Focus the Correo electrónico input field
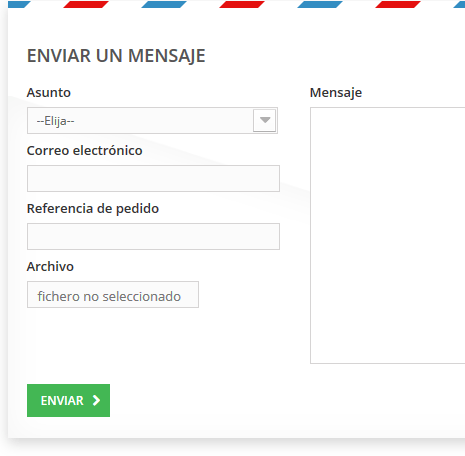This screenshot has width=465, height=456. (153, 178)
